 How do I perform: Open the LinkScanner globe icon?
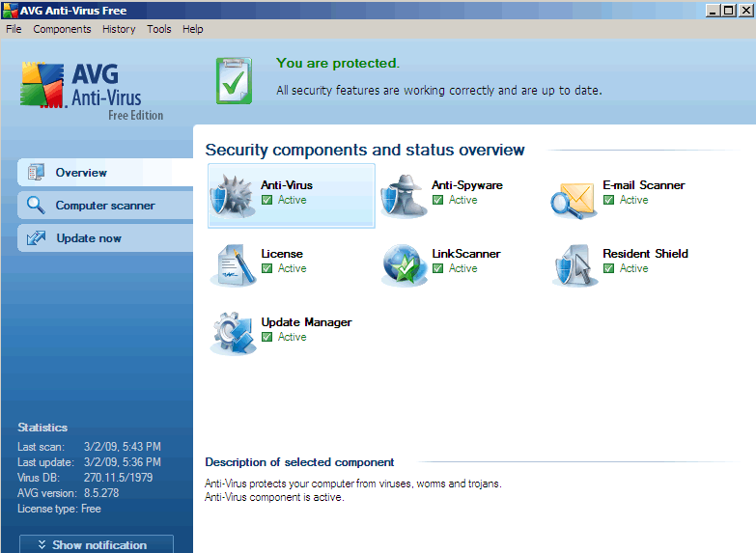[x=404, y=265]
